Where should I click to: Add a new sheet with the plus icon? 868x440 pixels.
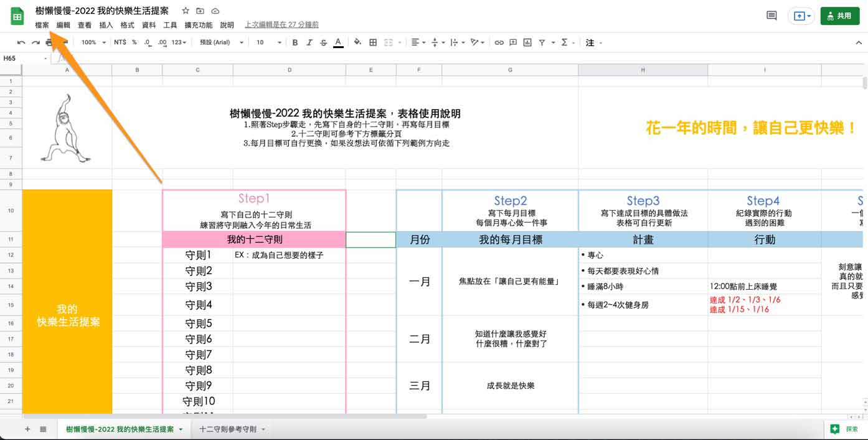click(27, 429)
